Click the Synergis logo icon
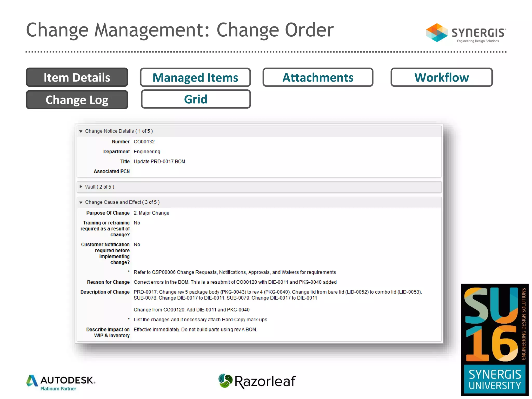The width and height of the screenshot is (532, 399). pyautogui.click(x=437, y=33)
